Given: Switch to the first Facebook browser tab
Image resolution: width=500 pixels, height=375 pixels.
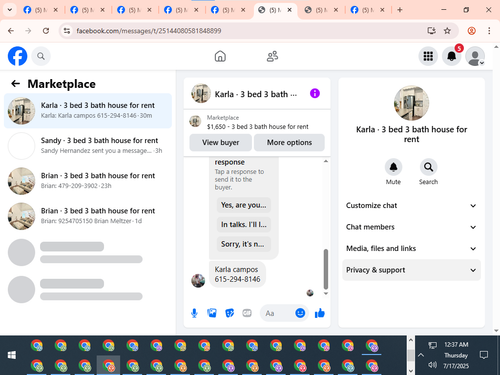Looking at the screenshot, I should pyautogui.click(x=41, y=10).
